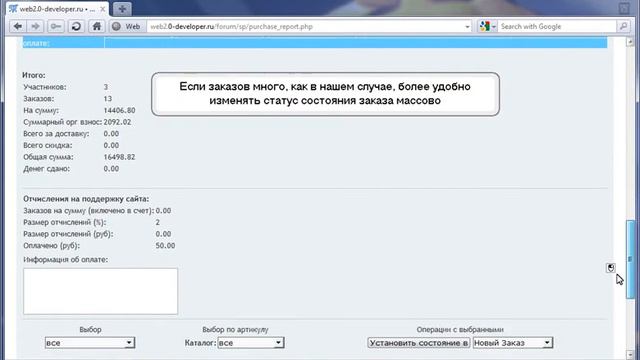Click the Search with Google field
Viewport: 640px width, 360px height.
[557, 27]
